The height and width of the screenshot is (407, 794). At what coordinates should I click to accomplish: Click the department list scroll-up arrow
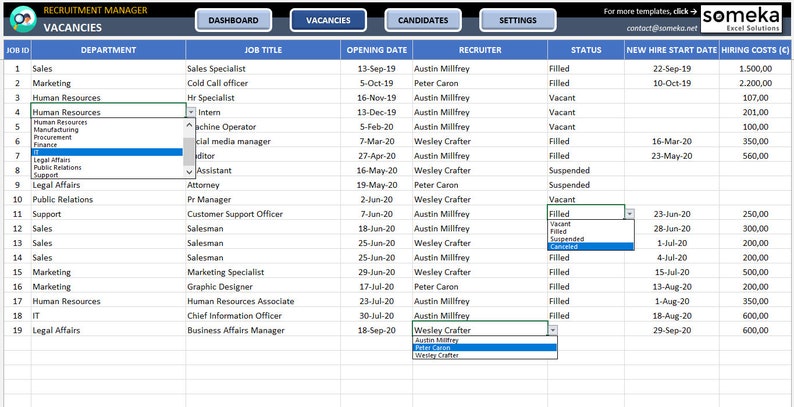click(x=189, y=125)
